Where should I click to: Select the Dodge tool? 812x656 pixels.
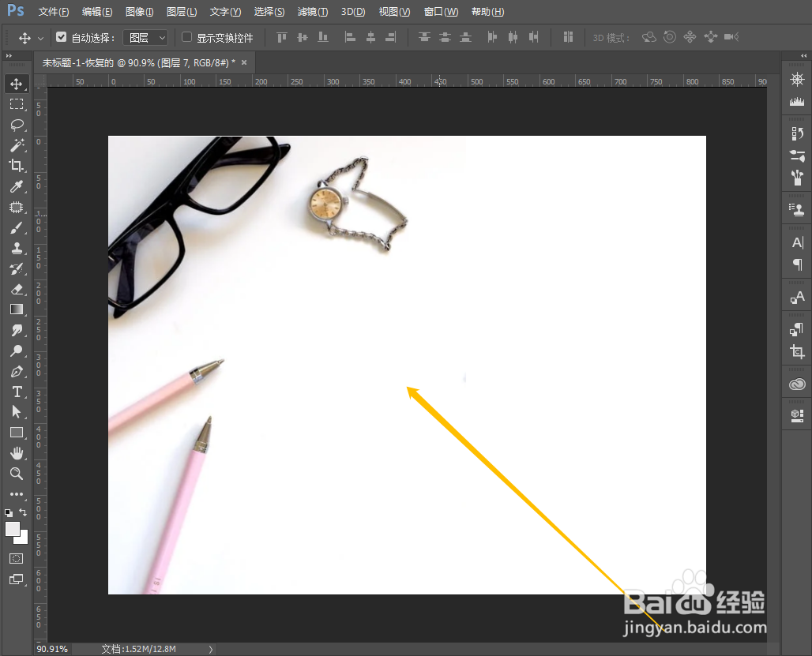point(17,350)
